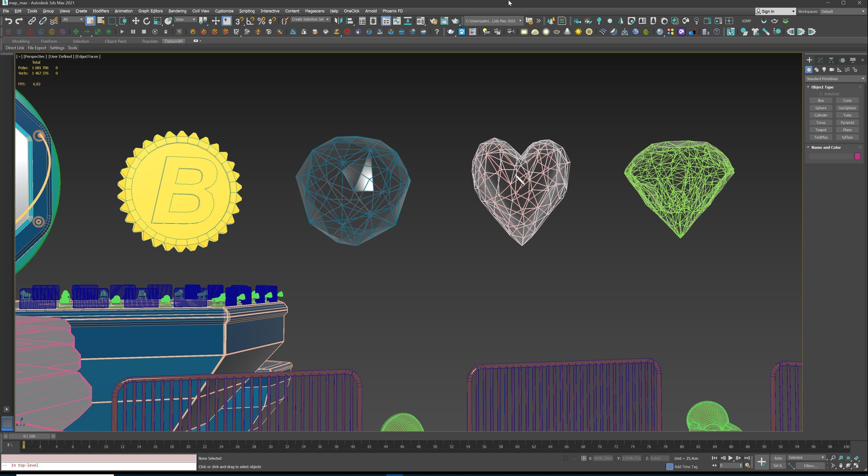Open the Rendering menu
The height and width of the screenshot is (476, 868).
coord(177,11)
